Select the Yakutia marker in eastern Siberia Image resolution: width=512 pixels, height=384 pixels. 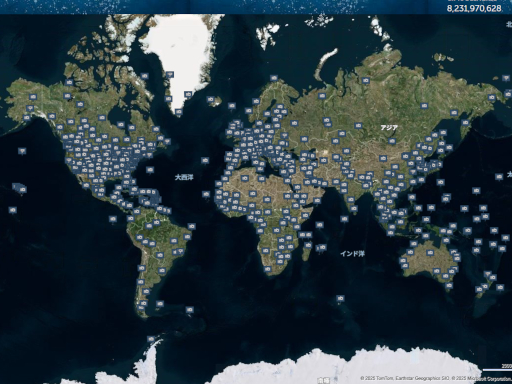pyautogui.click(x=424, y=106)
